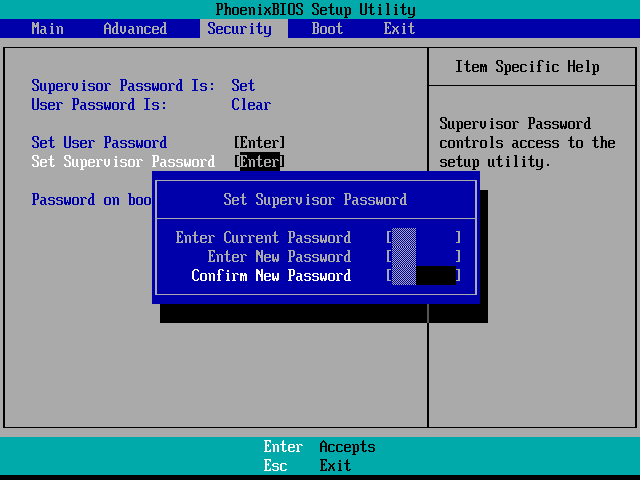Open the Main tab
Image resolution: width=640 pixels, height=480 pixels.
pyautogui.click(x=47, y=29)
